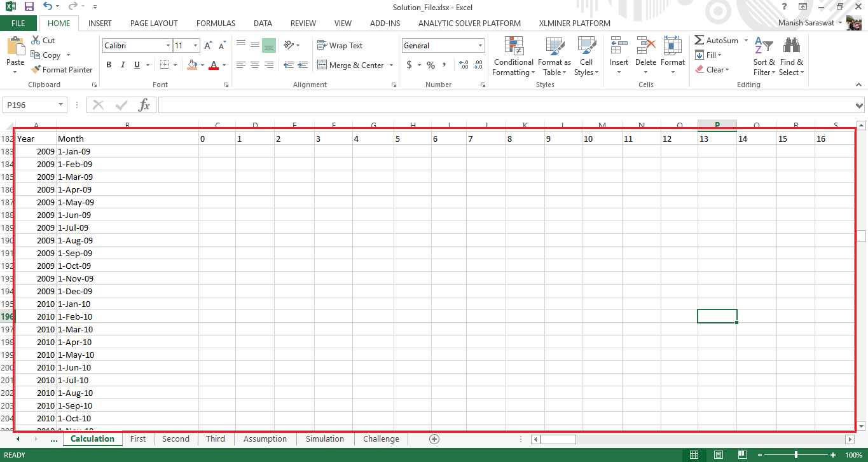868x462 pixels.
Task: Click the AutoSum icon
Action: coord(699,41)
